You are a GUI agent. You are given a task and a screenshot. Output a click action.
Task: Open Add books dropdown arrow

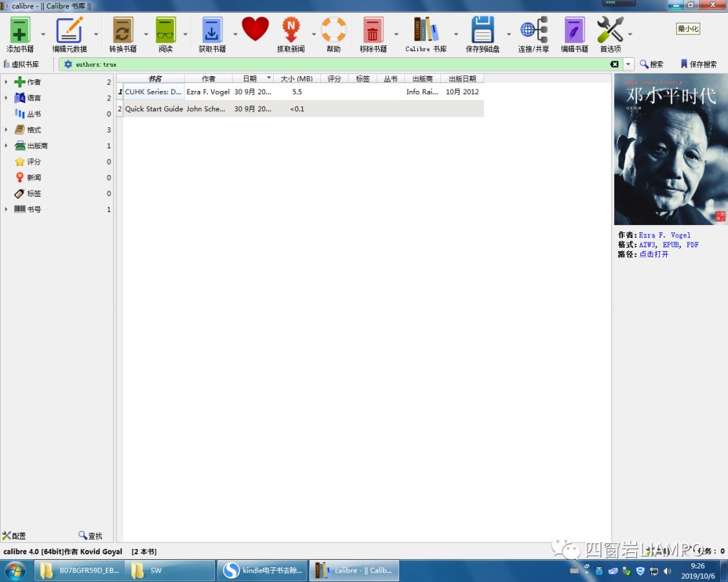click(x=43, y=34)
